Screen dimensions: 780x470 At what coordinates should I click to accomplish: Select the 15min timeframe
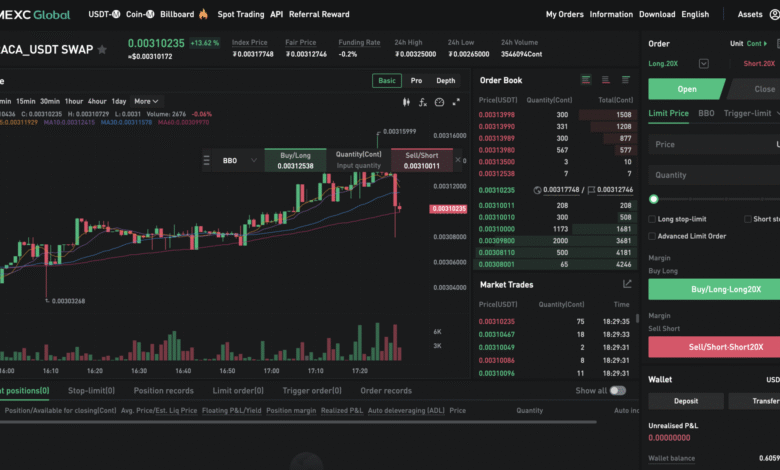click(x=26, y=101)
